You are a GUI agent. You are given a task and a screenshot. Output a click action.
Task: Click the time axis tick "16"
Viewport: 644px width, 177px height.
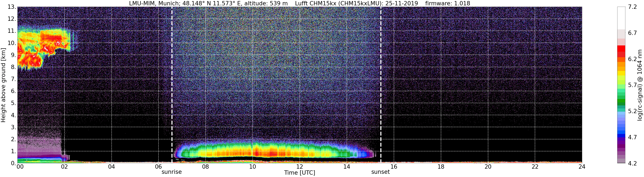(394, 167)
